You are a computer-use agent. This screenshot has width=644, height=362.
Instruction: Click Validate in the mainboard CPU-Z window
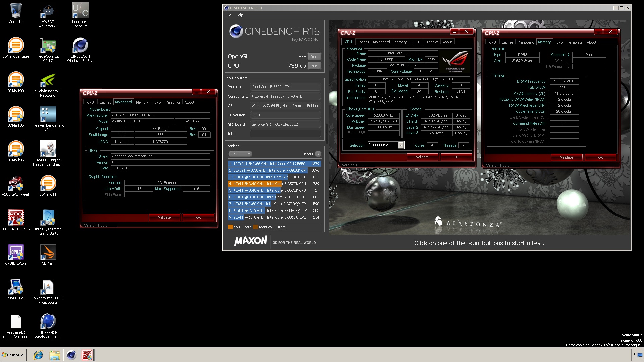click(x=164, y=217)
